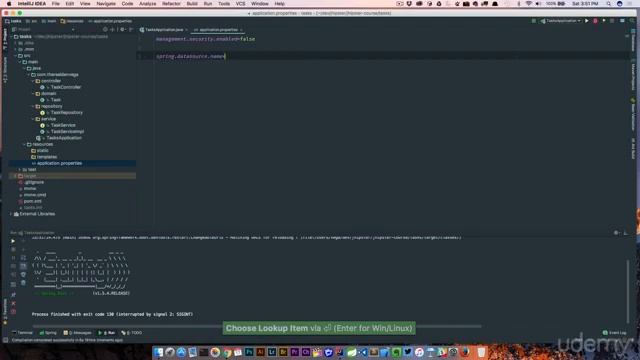Image resolution: width=640 pixels, height=360 pixels.
Task: Collapse the resources folder node
Action: (24, 144)
